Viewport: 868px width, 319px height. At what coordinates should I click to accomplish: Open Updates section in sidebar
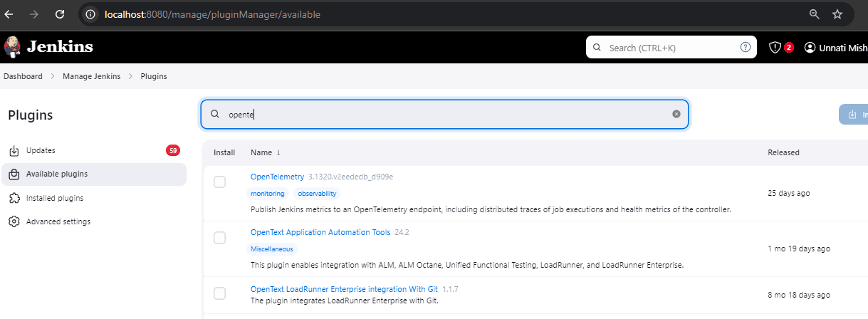tap(93, 150)
